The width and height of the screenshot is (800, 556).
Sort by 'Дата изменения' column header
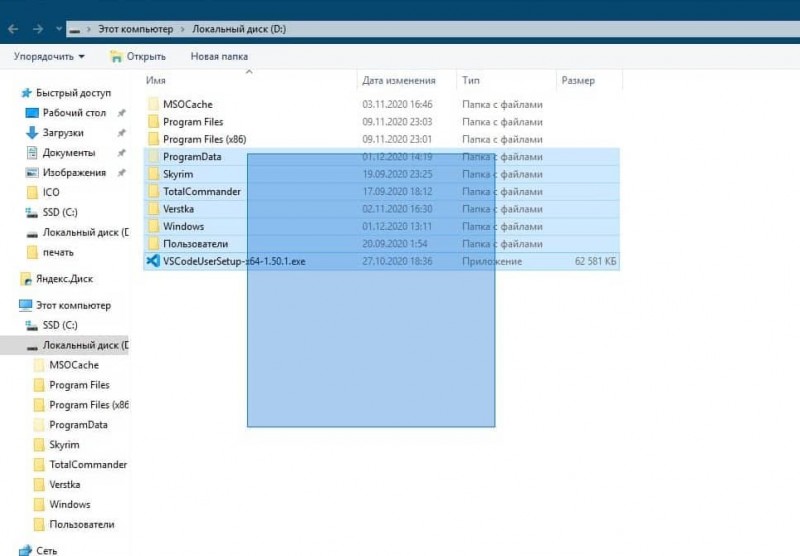point(399,80)
